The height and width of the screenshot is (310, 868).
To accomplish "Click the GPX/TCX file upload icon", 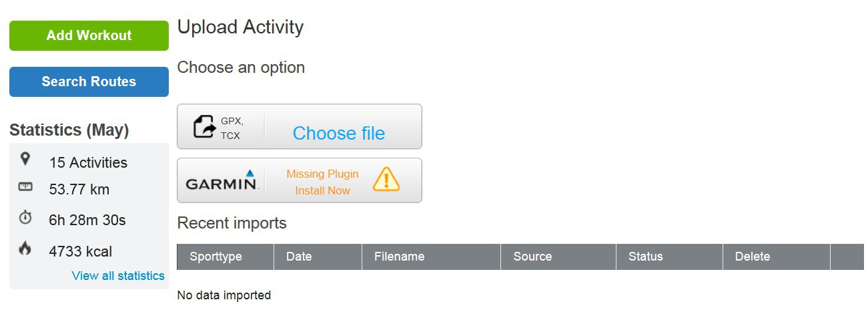I will coord(205,126).
